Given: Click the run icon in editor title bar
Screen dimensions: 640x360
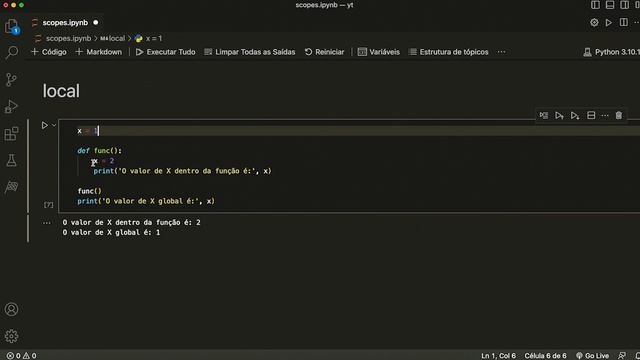Looking at the screenshot, I should tap(609, 23).
